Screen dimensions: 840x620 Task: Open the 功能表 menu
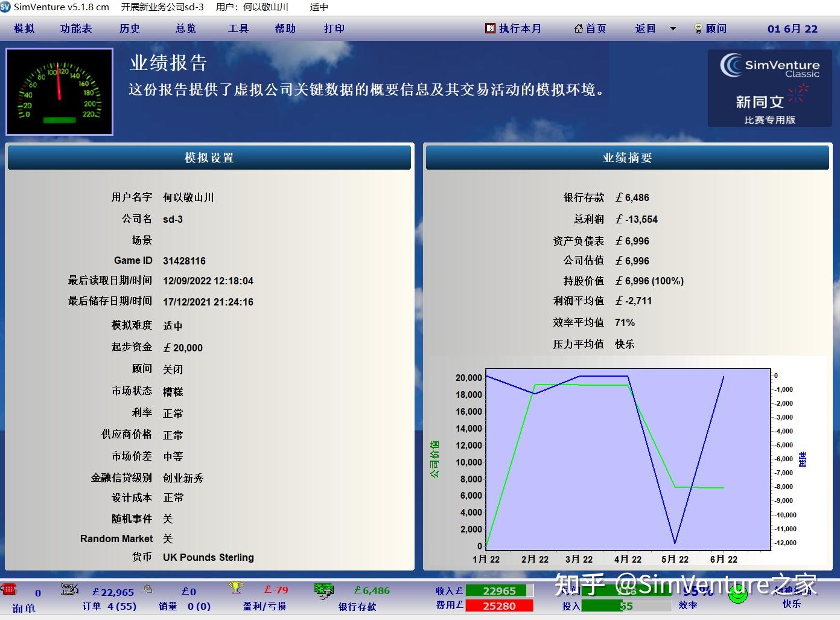[76, 28]
